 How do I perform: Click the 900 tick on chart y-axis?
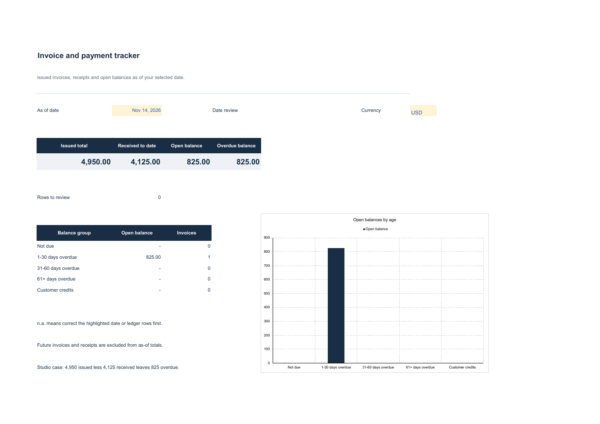pyautogui.click(x=267, y=238)
